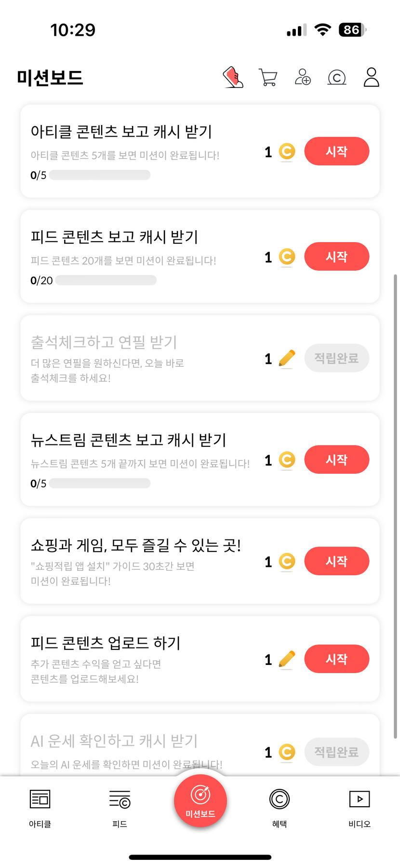Start the 뉴스트림 콘텐츠 mission
Screen dimensions: 400x868
[x=336, y=460]
